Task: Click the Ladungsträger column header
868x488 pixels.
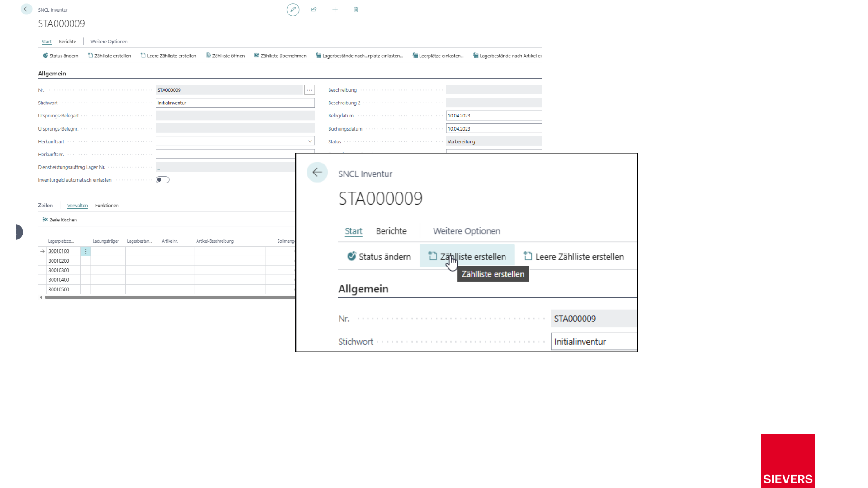Action: pyautogui.click(x=106, y=241)
